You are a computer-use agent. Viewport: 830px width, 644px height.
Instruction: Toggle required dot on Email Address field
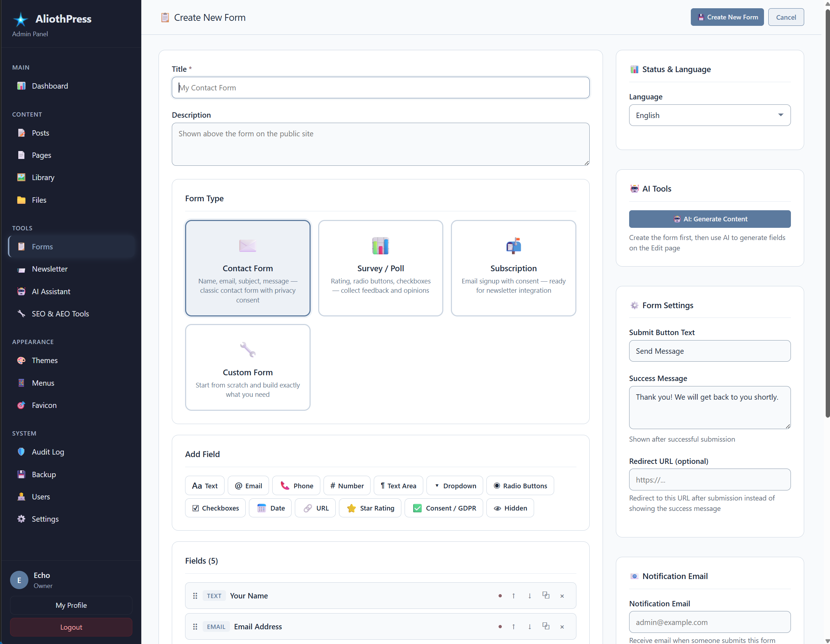pyautogui.click(x=500, y=626)
